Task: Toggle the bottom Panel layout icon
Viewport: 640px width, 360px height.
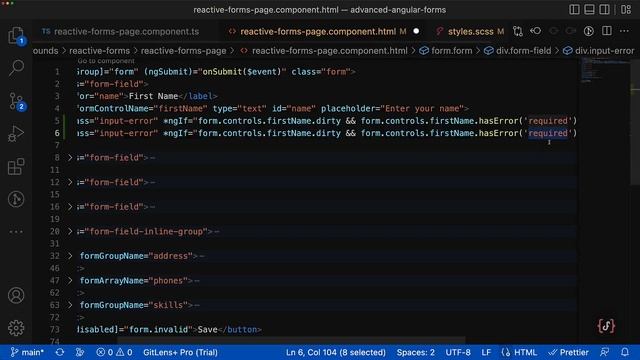Action: [x=589, y=9]
